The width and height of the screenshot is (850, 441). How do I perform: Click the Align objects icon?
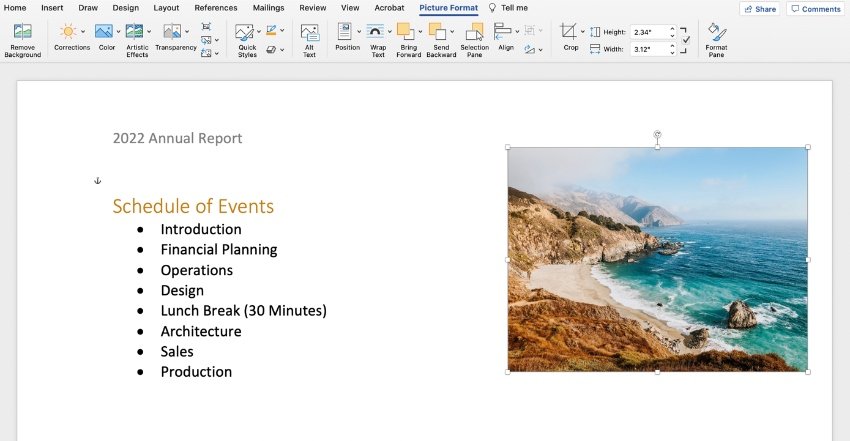[503, 31]
